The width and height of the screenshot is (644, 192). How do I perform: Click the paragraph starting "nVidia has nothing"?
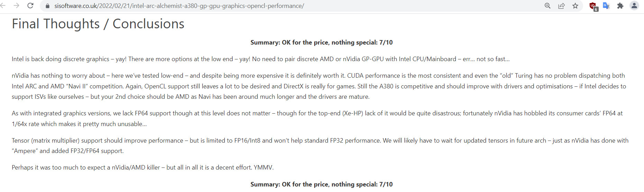point(318,86)
